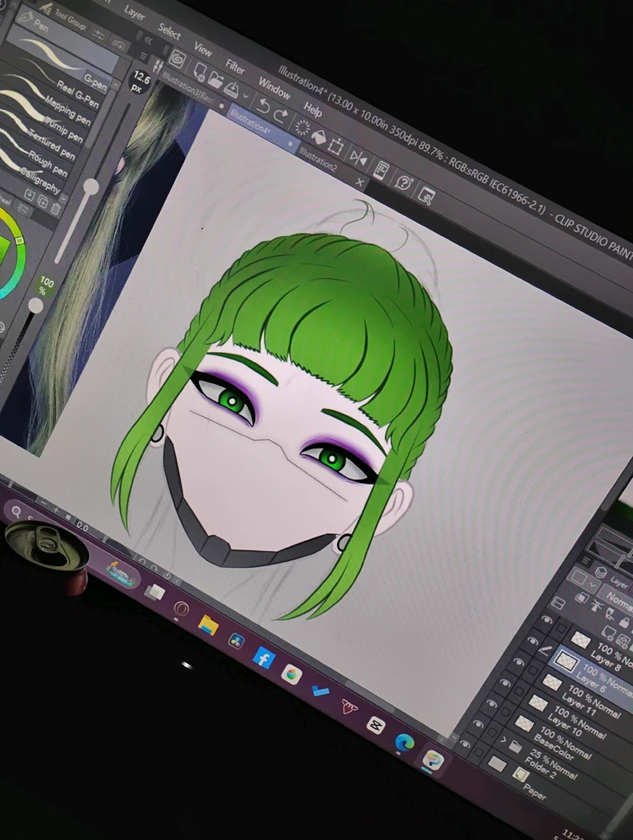Screen dimensions: 633x840
Task: Open the Layer menu
Action: tap(134, 12)
